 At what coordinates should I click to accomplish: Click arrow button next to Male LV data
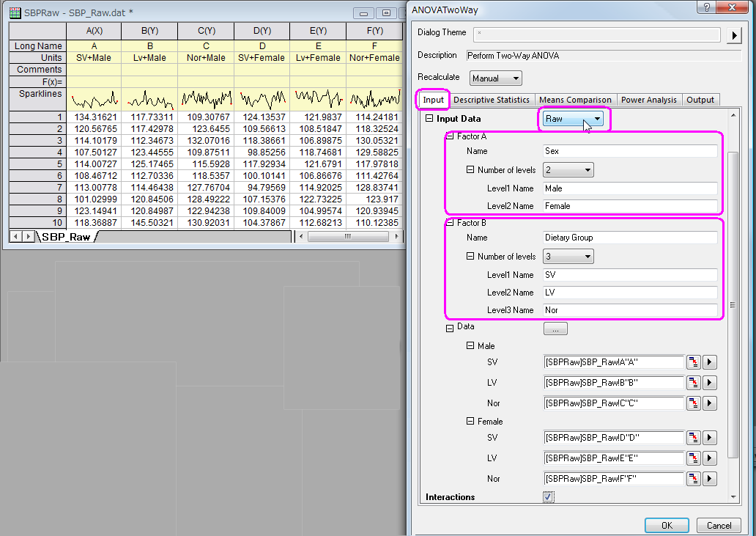click(710, 383)
